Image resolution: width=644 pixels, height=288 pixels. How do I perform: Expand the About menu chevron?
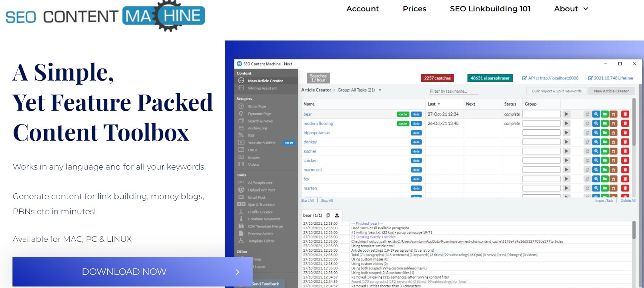pyautogui.click(x=586, y=9)
